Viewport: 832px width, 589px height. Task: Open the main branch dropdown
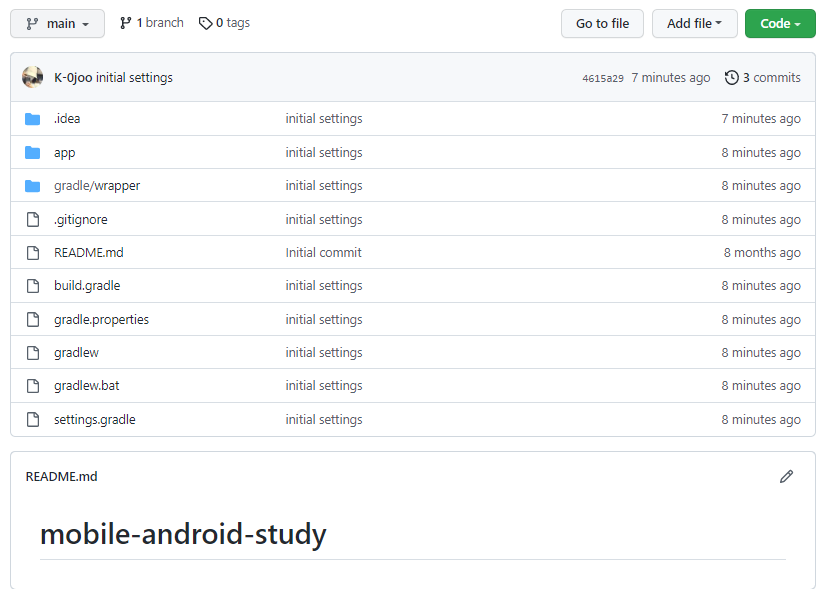pyautogui.click(x=57, y=23)
